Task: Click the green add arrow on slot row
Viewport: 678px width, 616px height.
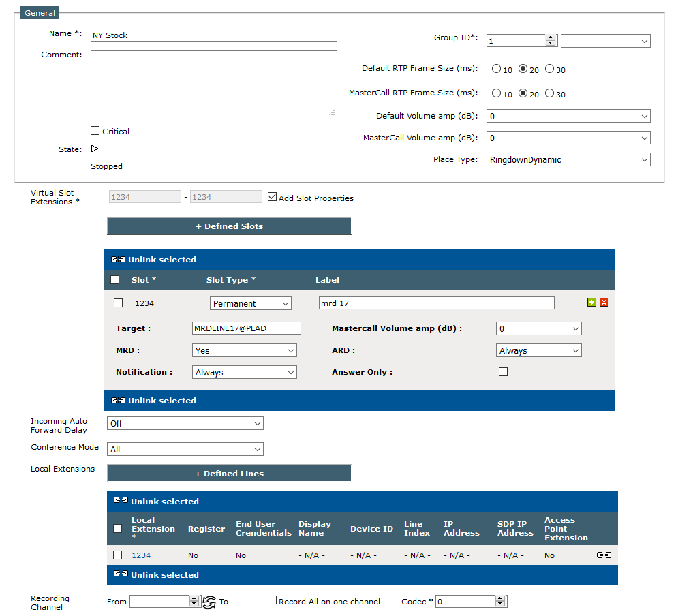Action: point(591,303)
